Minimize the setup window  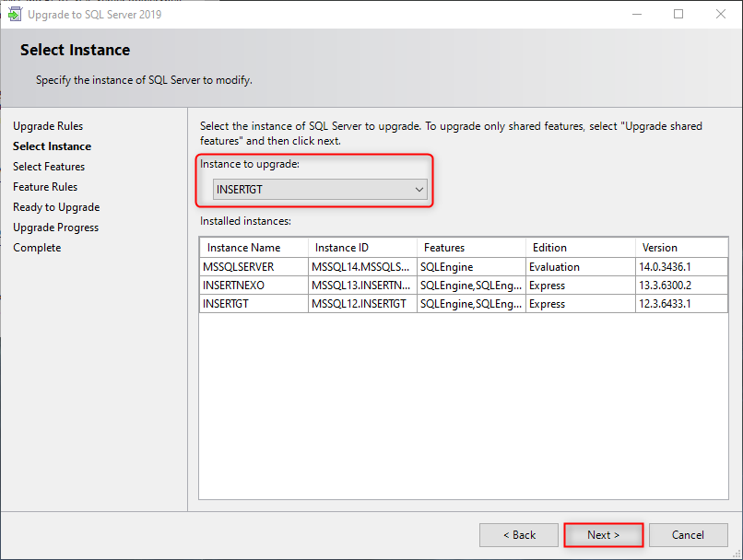[x=637, y=14]
